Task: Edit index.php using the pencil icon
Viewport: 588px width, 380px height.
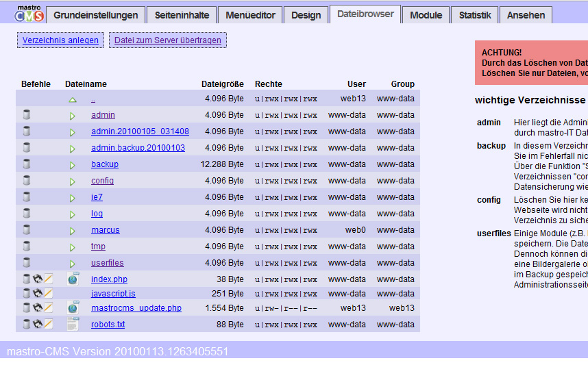Action: tap(49, 279)
